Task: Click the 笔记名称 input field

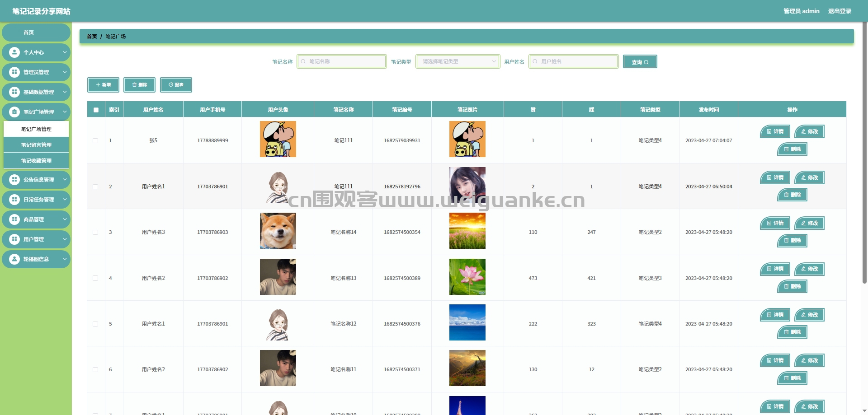Action: coord(342,61)
